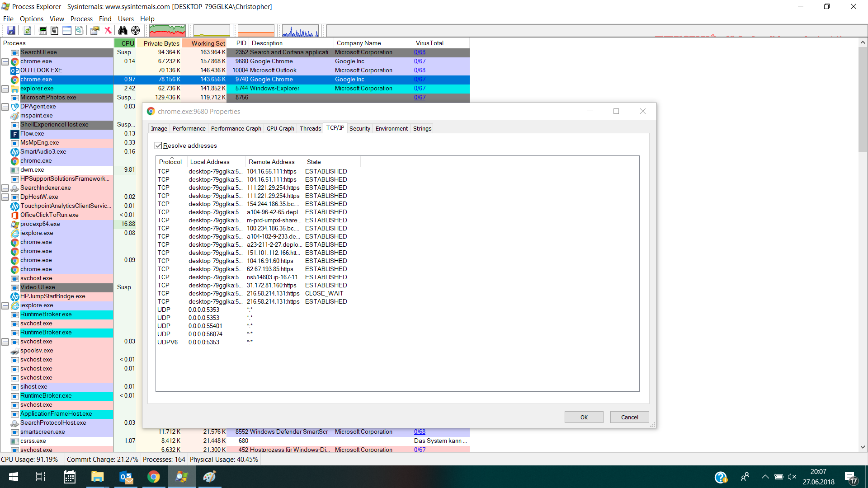Screen dimensions: 868x488
Task: Click the CPU usage history graph
Action: [167, 31]
